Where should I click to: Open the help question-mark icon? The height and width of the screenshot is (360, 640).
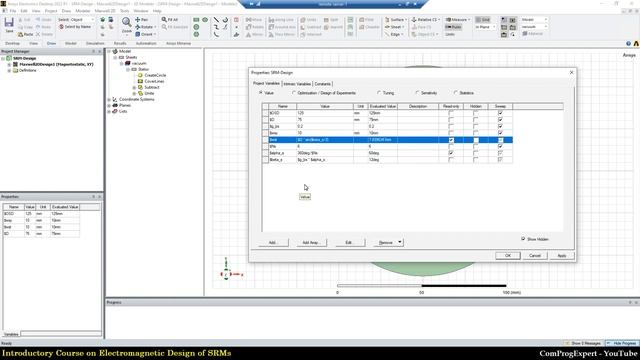click(x=628, y=43)
